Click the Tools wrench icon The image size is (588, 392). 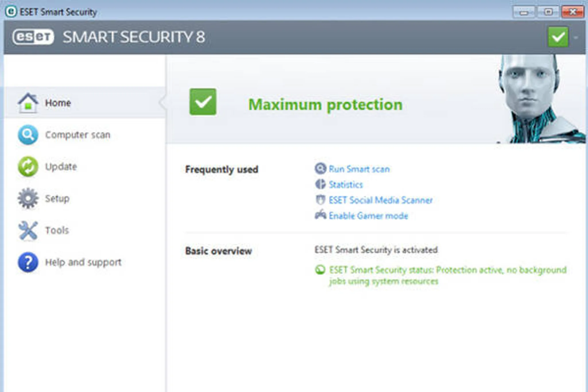click(x=28, y=230)
